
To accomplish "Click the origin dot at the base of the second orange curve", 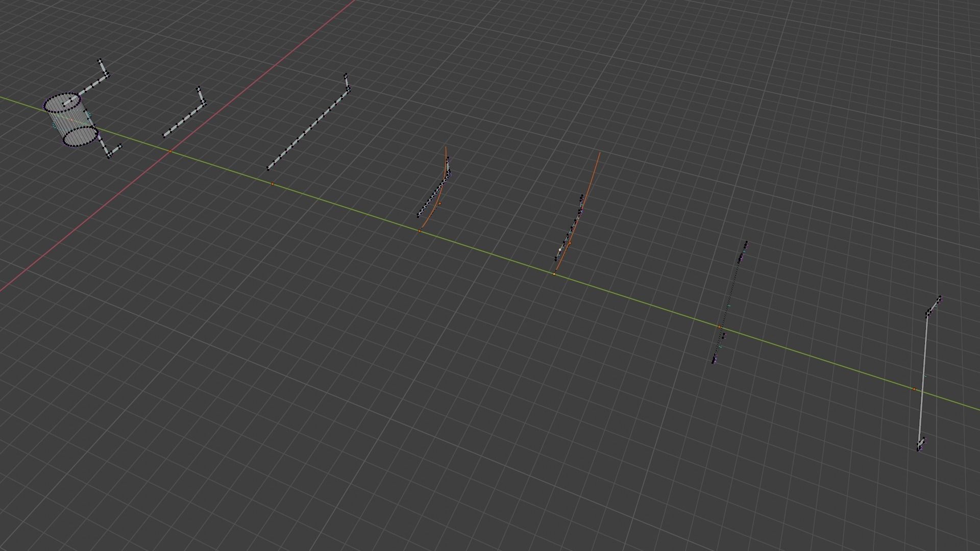I will click(554, 274).
